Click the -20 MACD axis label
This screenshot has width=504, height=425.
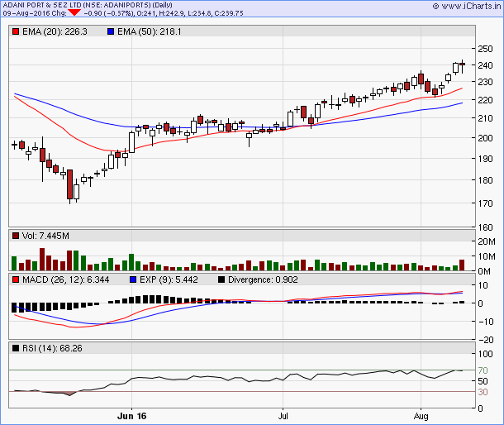click(x=487, y=340)
